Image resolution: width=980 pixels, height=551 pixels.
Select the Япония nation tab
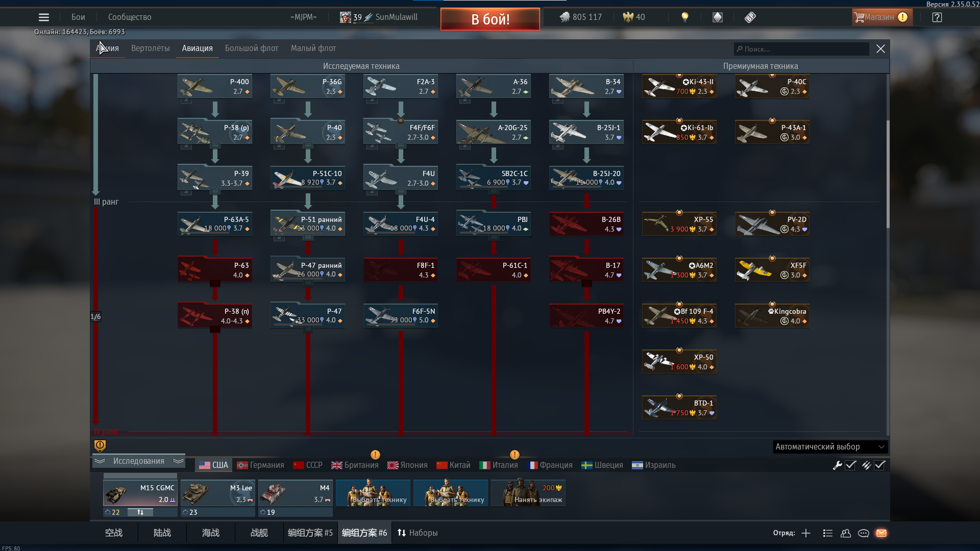(x=407, y=465)
